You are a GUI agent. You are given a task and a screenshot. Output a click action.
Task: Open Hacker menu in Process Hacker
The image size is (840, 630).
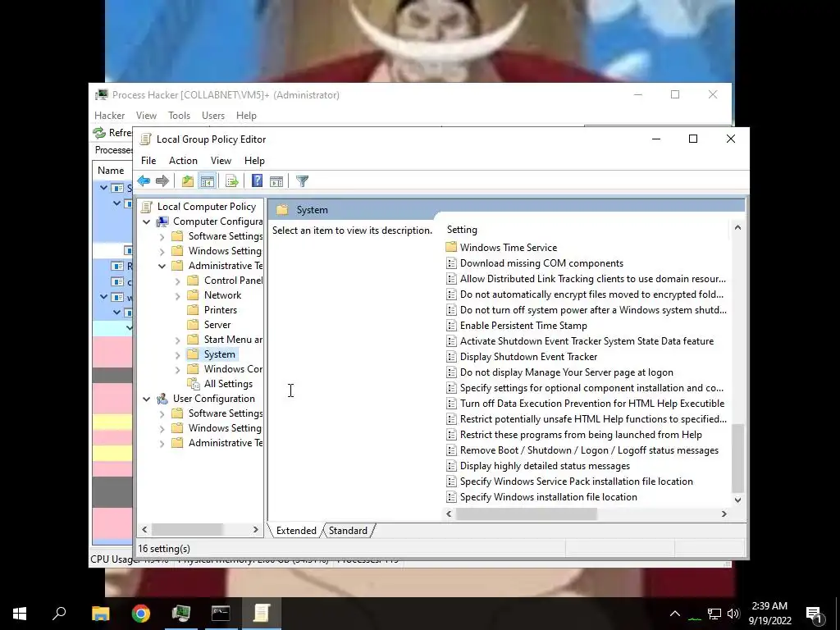pos(109,116)
